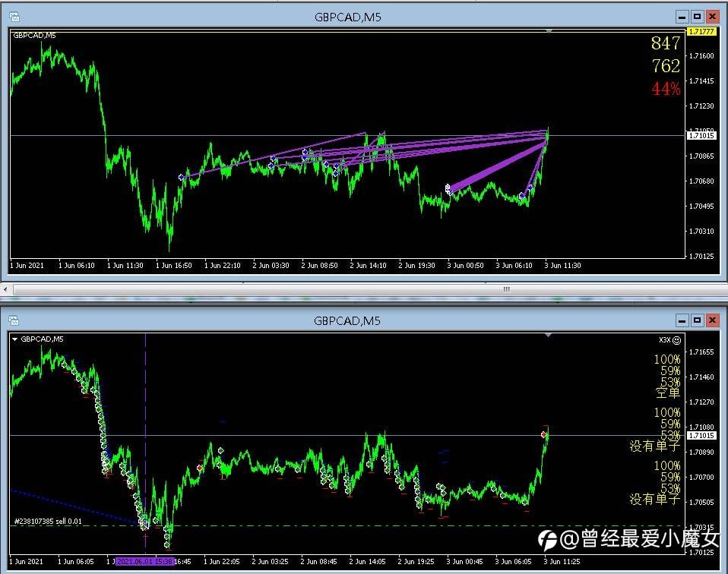
Task: Click the 空单 label in bottom chart
Action: tap(668, 393)
